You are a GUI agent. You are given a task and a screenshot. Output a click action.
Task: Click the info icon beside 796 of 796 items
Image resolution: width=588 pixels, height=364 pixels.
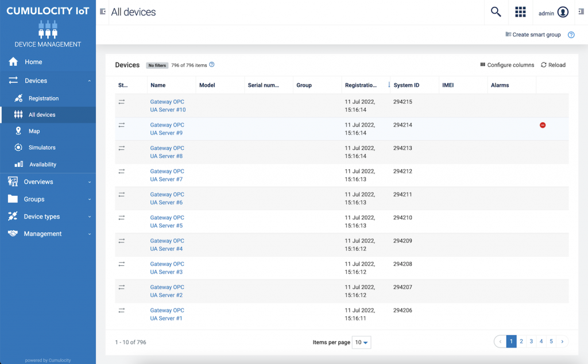212,65
